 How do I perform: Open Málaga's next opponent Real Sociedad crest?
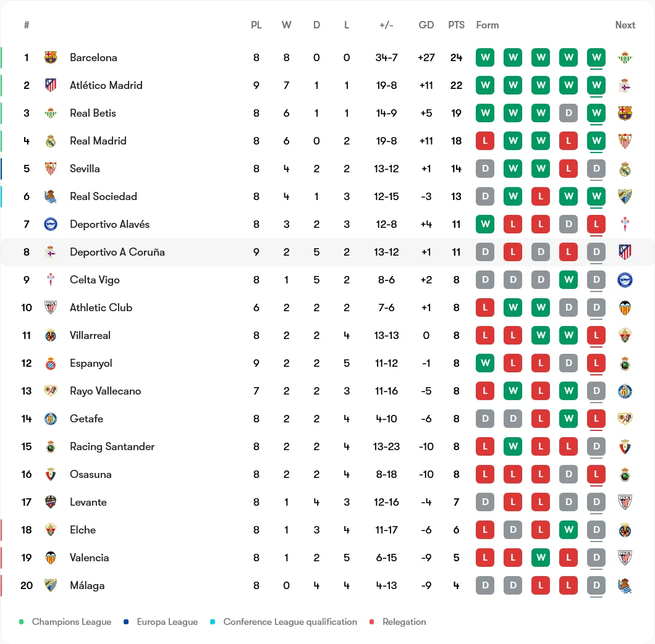point(625,585)
